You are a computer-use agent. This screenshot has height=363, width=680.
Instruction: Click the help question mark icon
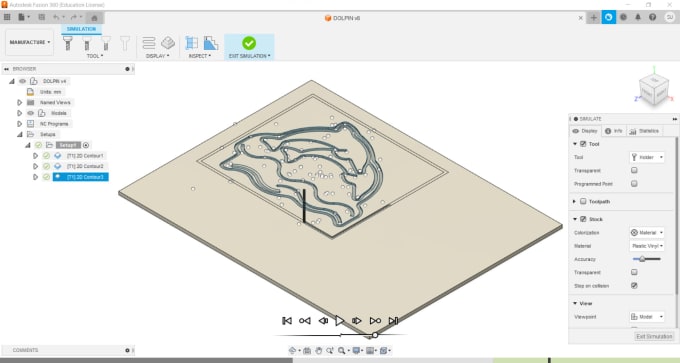pyautogui.click(x=653, y=17)
